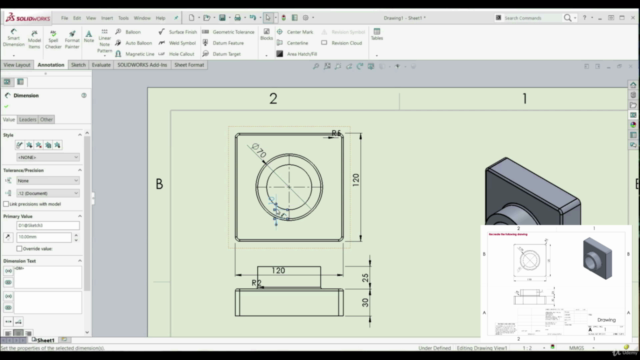Image resolution: width=640 pixels, height=360 pixels.
Task: Click the Save icon in toolbar
Action: tap(222, 18)
